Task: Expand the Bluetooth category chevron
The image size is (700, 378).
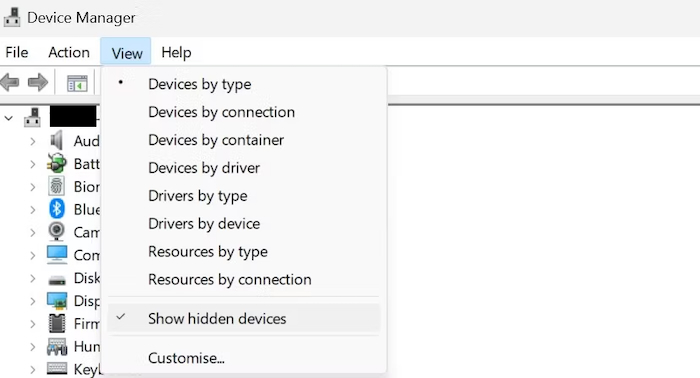Action: click(33, 210)
